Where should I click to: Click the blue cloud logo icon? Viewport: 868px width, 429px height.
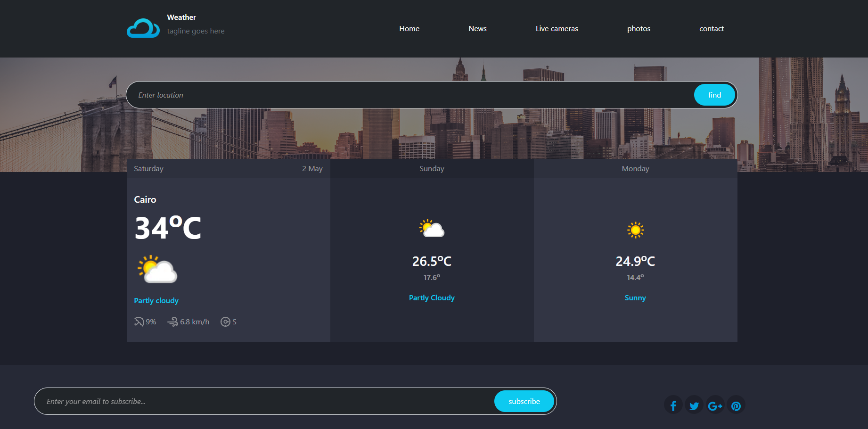click(x=143, y=28)
